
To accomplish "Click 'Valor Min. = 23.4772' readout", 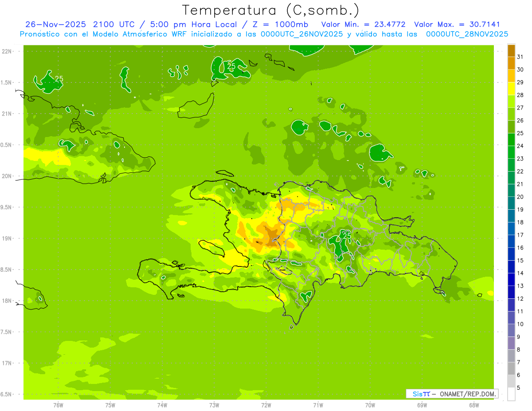I will tap(363, 24).
